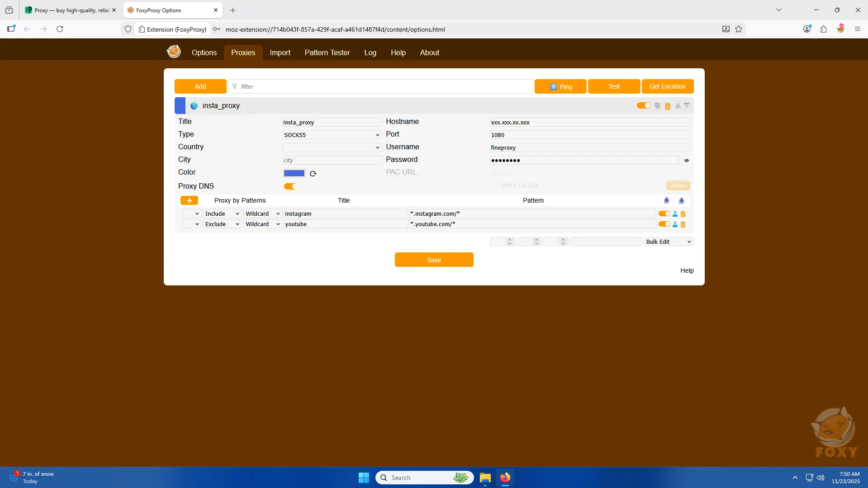Open the blank quick-add dropdown in instagram row
The height and width of the screenshot is (488, 868).
click(x=191, y=214)
